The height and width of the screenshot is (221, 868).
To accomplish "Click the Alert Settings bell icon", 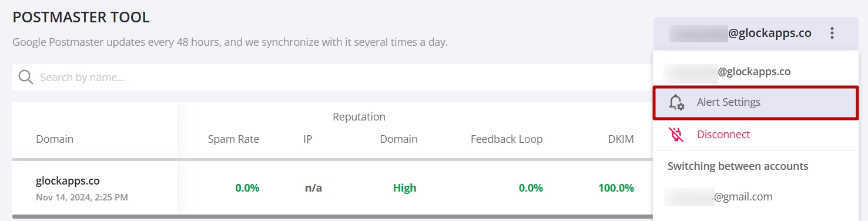I will pos(676,102).
